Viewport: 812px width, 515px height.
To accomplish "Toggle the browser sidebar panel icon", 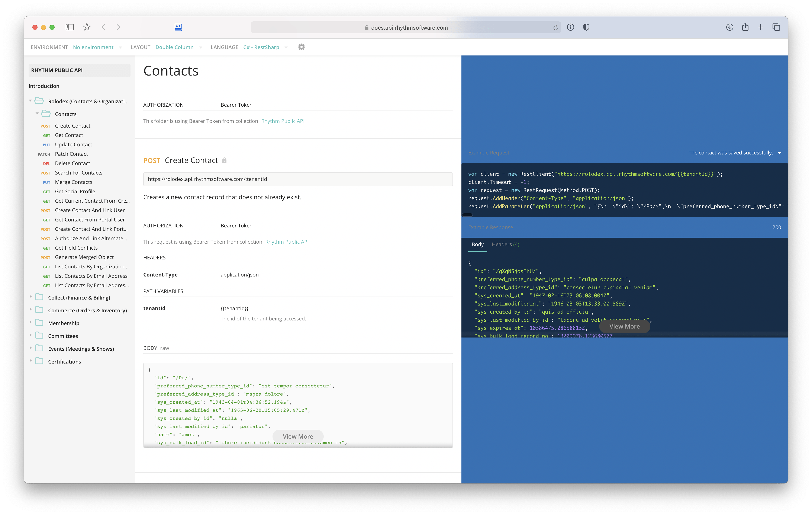I will point(70,27).
